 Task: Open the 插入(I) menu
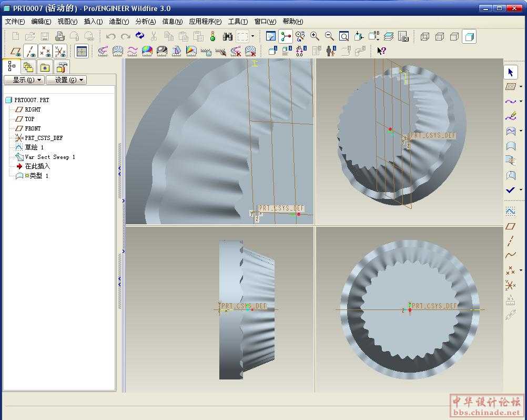[93, 22]
